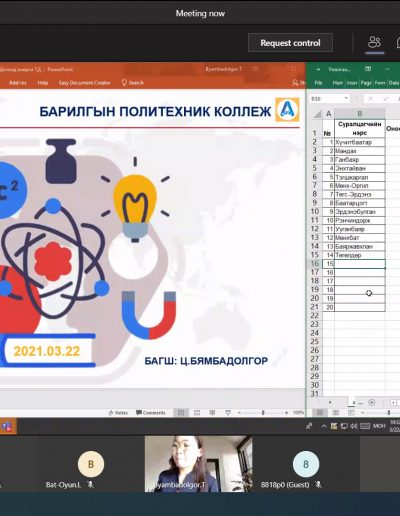Click PowerPoint zoom in plus icon
The image size is (400, 516).
click(x=286, y=413)
